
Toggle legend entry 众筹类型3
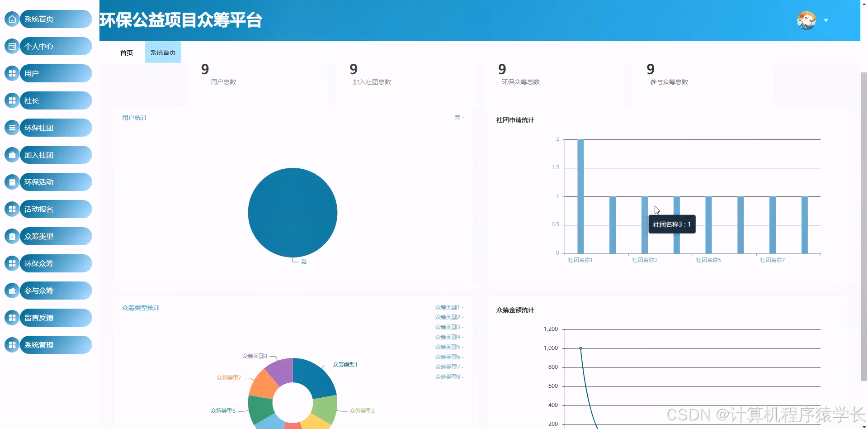(x=449, y=327)
